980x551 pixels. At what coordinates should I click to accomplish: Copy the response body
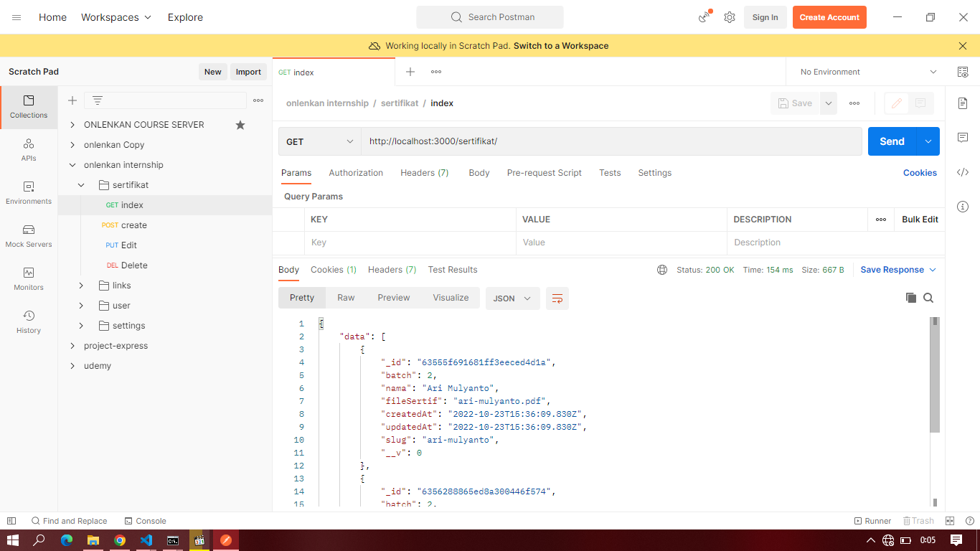911,298
